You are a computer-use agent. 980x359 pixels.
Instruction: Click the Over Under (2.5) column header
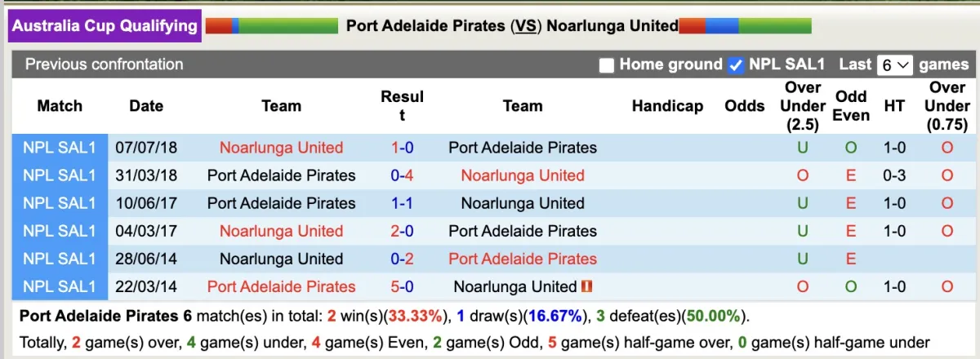[802, 106]
